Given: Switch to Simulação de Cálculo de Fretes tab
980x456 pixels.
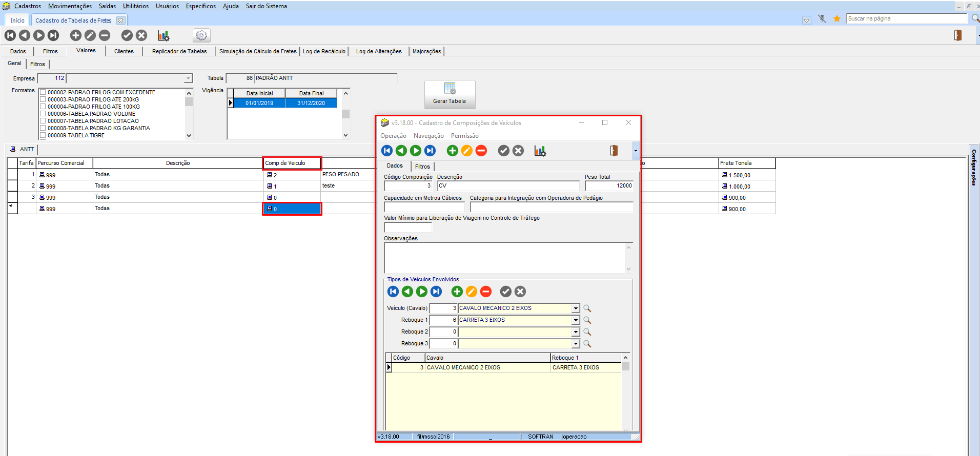Looking at the screenshot, I should tap(258, 51).
